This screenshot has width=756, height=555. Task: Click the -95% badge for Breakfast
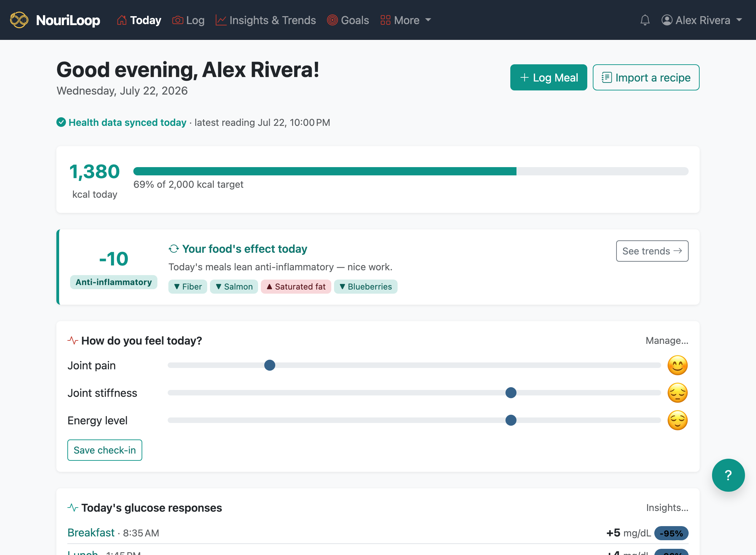671,533
